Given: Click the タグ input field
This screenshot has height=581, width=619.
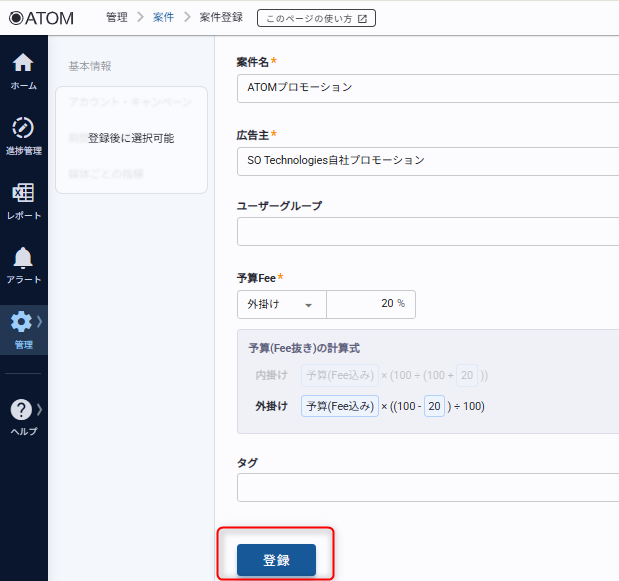Looking at the screenshot, I should coord(428,488).
